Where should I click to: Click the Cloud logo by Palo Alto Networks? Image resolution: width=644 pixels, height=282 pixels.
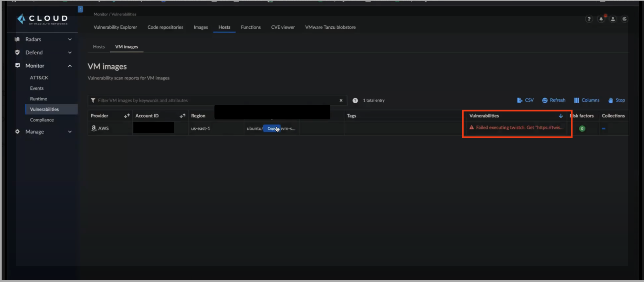tap(42, 19)
